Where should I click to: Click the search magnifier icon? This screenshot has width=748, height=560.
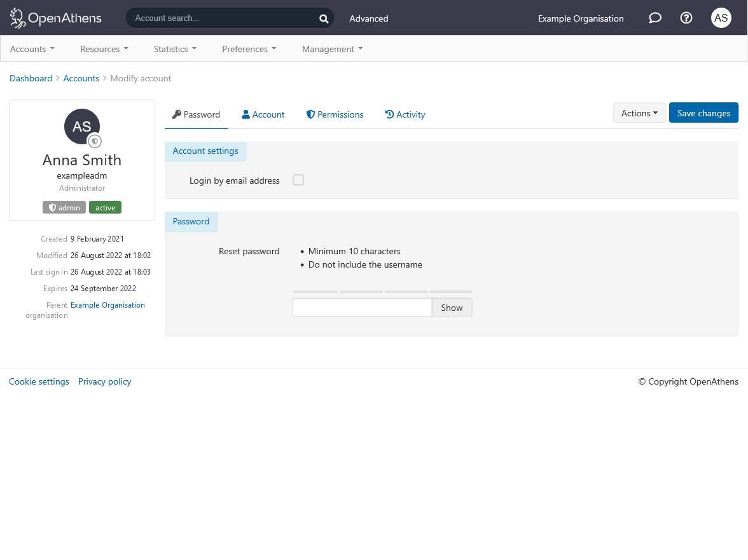(x=324, y=18)
